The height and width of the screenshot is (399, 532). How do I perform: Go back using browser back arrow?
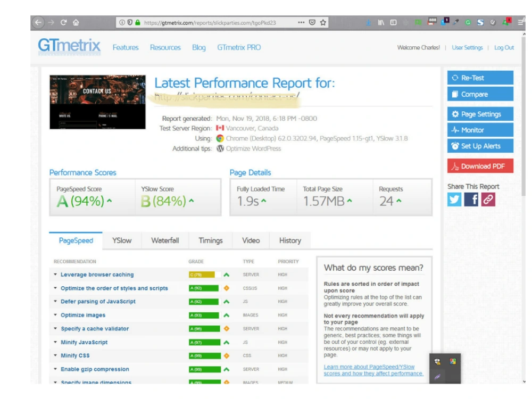tap(38, 23)
